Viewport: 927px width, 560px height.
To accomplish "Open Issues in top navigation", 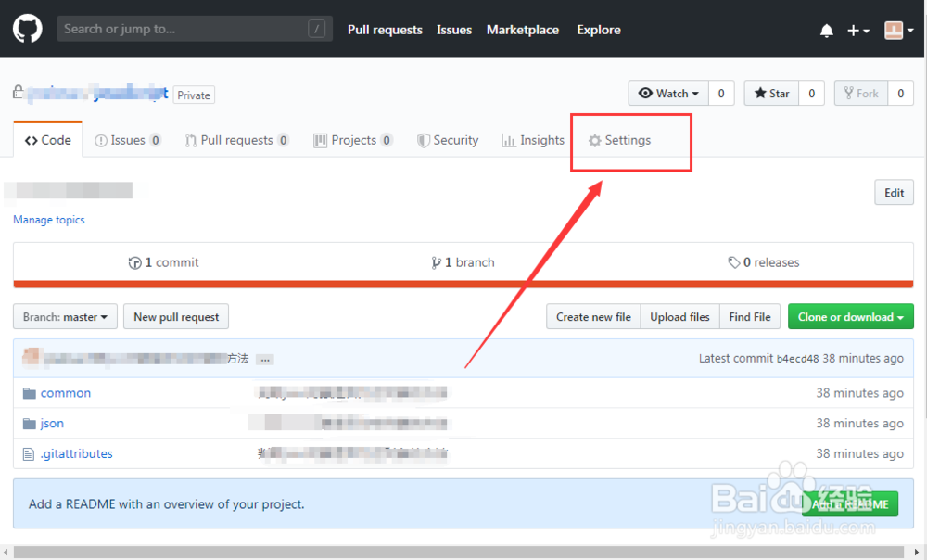I will point(454,30).
